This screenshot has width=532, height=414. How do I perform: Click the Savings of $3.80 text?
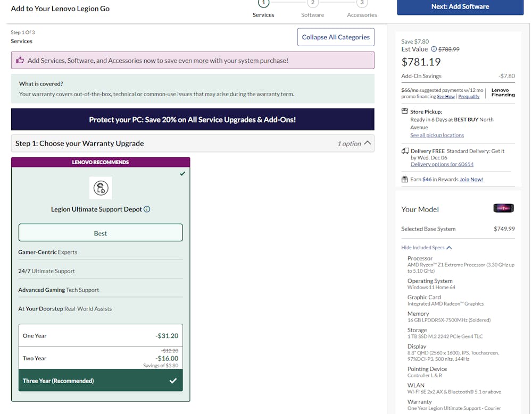pyautogui.click(x=161, y=366)
